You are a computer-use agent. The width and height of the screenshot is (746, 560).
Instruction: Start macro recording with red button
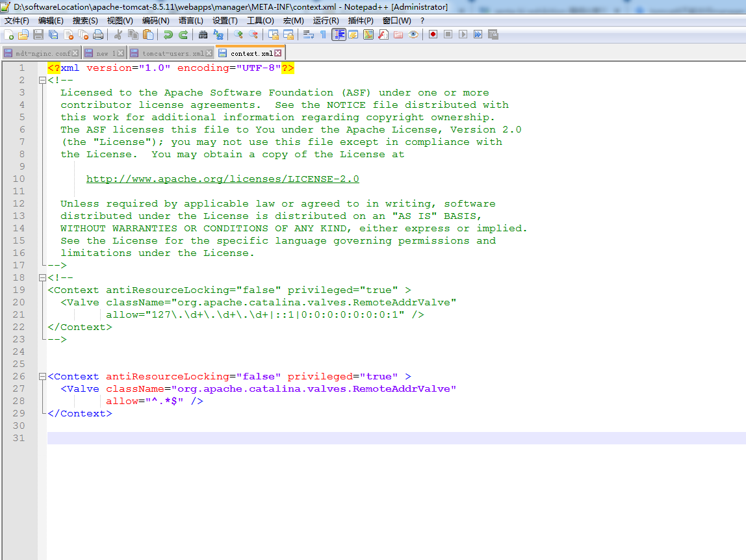coord(433,34)
